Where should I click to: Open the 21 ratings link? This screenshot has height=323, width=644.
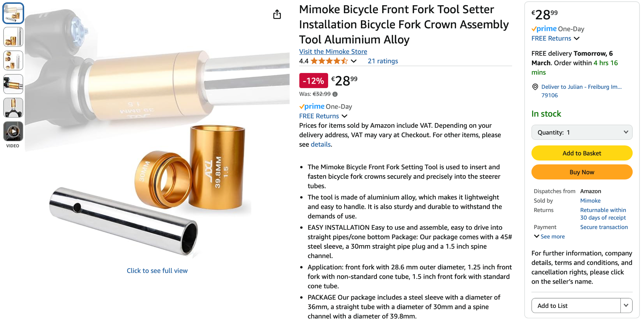[383, 61]
